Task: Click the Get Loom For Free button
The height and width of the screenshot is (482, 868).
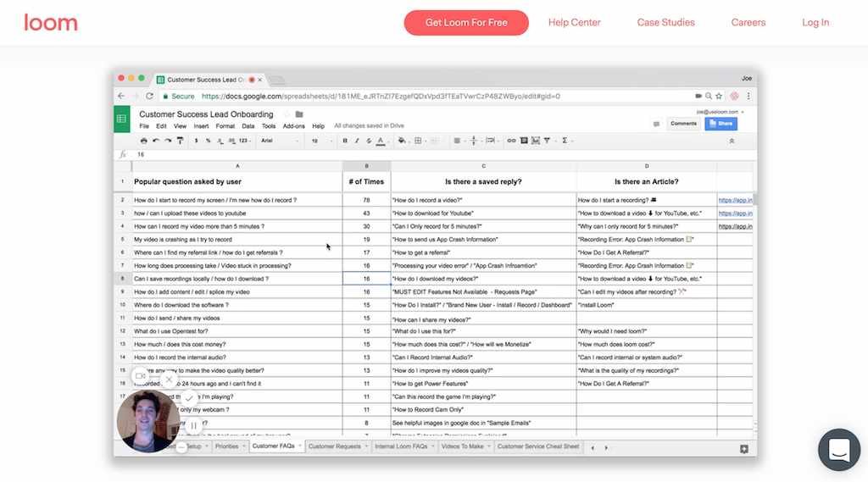Action: coord(466,23)
